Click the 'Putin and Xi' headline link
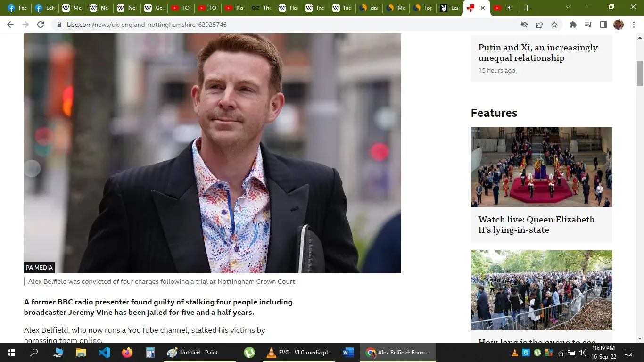Image resolution: width=644 pixels, height=362 pixels. [x=538, y=52]
